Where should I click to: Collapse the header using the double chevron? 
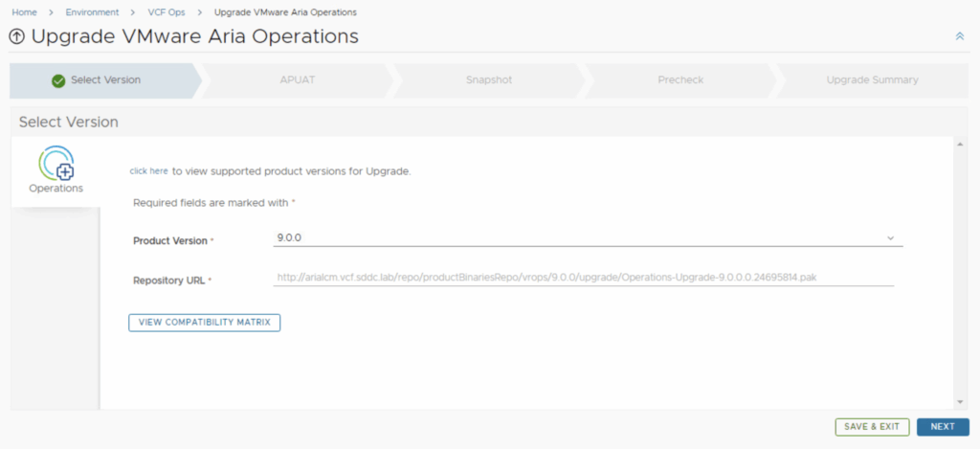click(959, 36)
